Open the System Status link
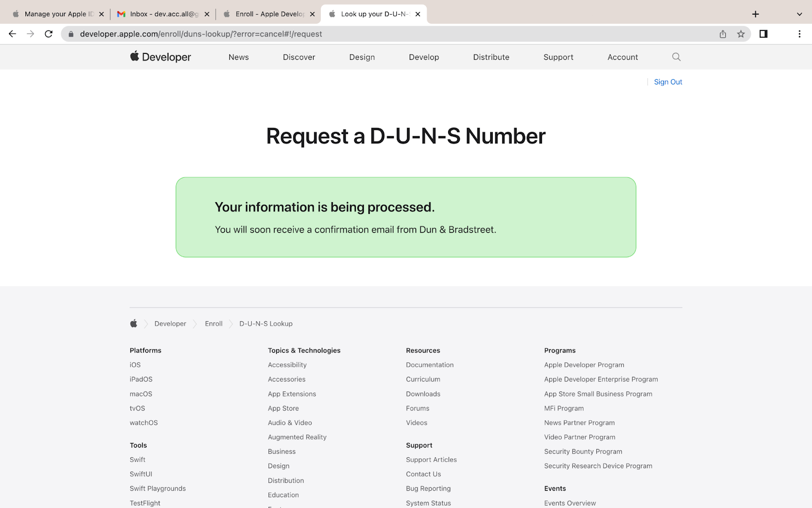This screenshot has width=812, height=508. pos(428,503)
